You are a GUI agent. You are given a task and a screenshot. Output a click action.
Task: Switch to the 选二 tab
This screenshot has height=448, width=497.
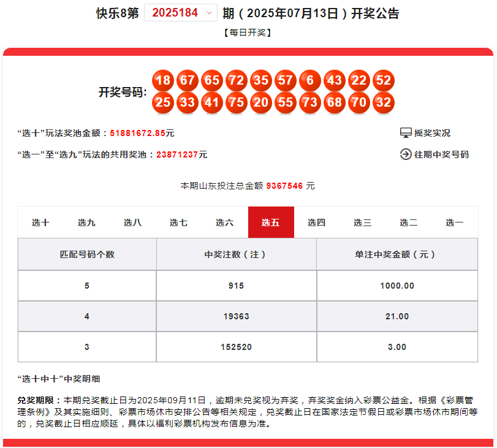[x=409, y=222]
